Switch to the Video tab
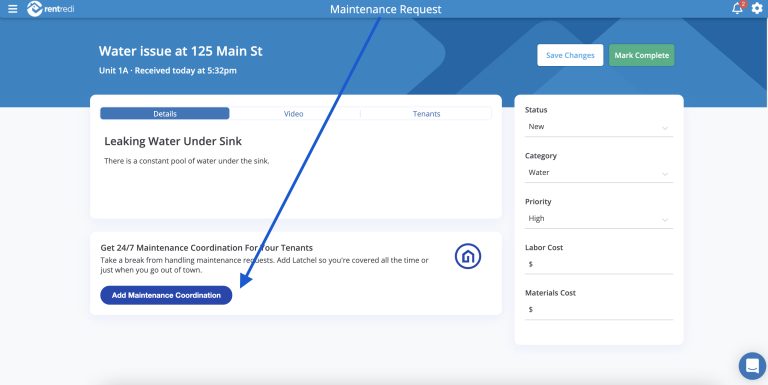768x385 pixels. pos(294,114)
